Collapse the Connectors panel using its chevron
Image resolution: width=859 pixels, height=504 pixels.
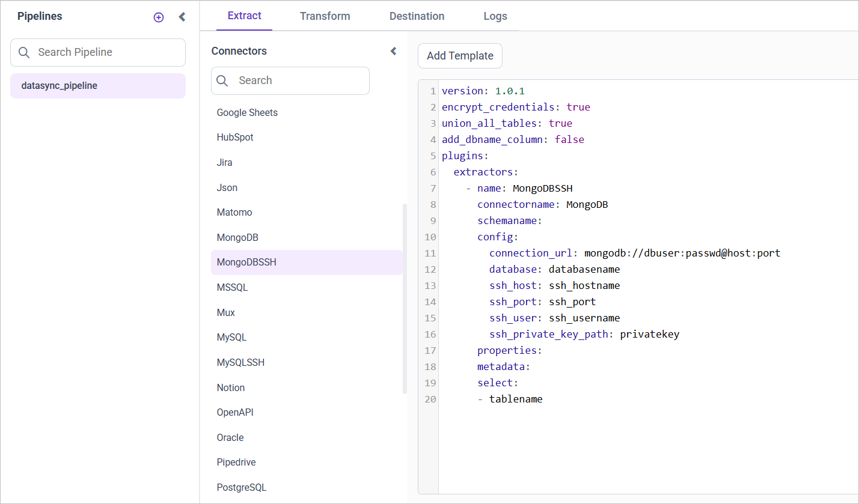click(393, 51)
